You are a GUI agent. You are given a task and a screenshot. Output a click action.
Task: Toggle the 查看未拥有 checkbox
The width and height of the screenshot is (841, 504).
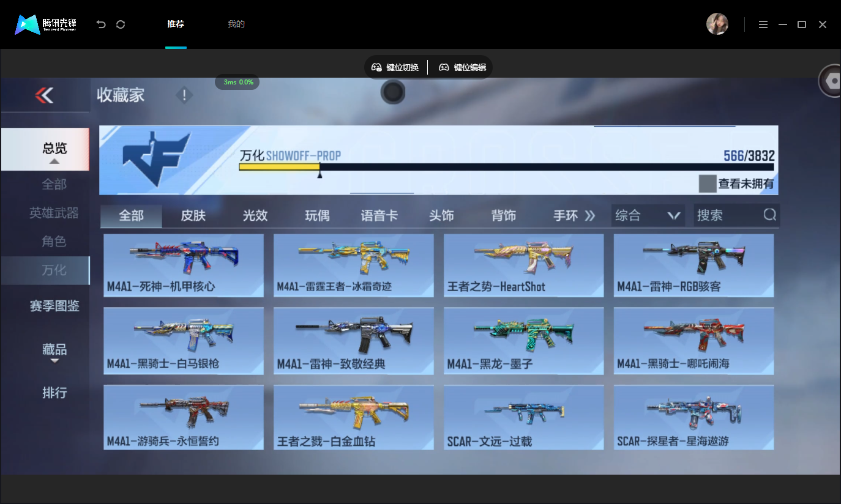click(708, 183)
